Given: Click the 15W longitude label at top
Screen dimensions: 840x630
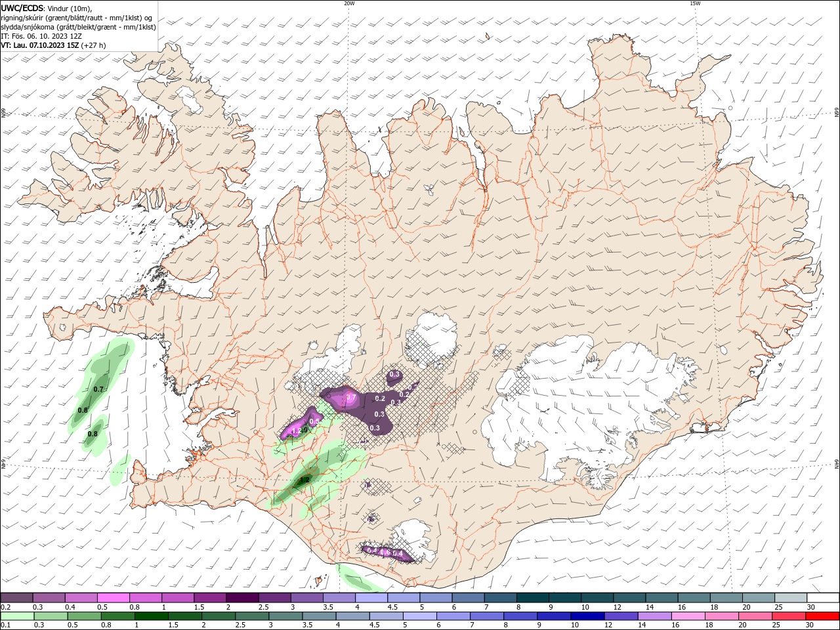Looking at the screenshot, I should tap(694, 3).
